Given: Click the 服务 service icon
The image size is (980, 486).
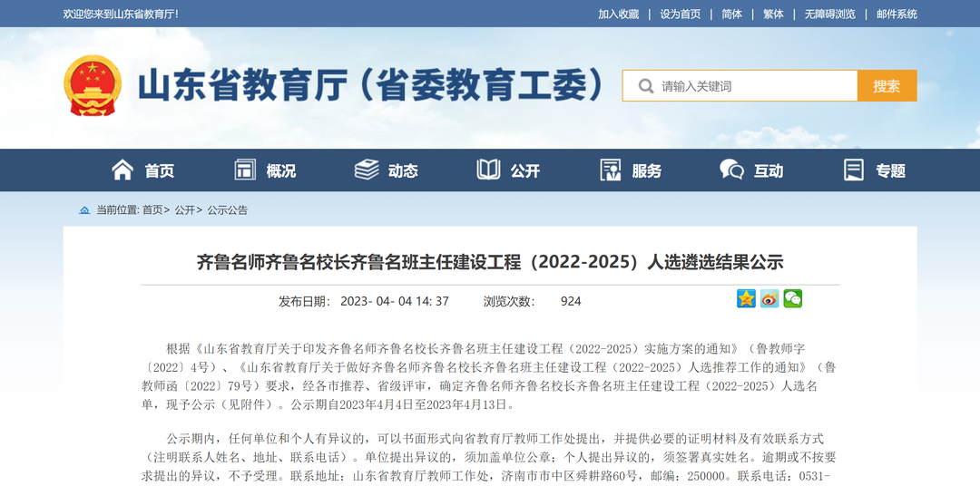Looking at the screenshot, I should pos(611,170).
